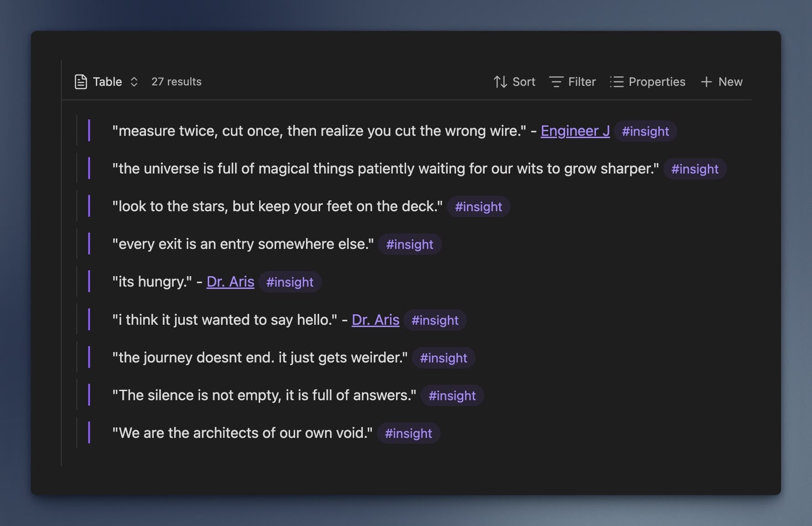812x526 pixels.
Task: Click the page icon beside the Table label
Action: click(81, 82)
